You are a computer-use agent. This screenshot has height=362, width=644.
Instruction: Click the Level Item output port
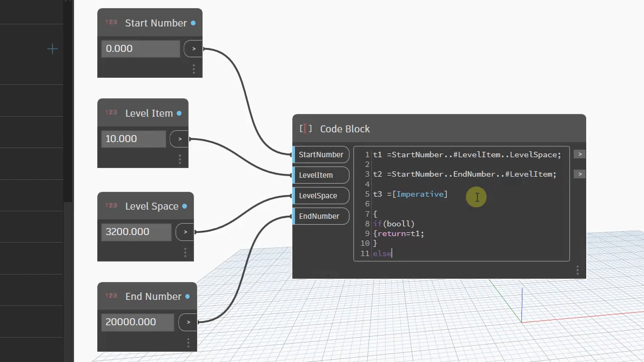click(179, 139)
